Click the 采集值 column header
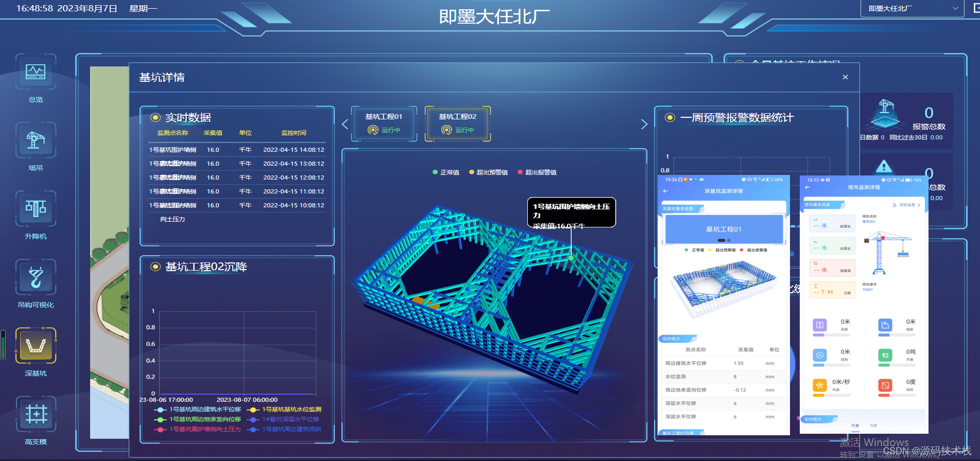This screenshot has height=461, width=980. [x=213, y=133]
